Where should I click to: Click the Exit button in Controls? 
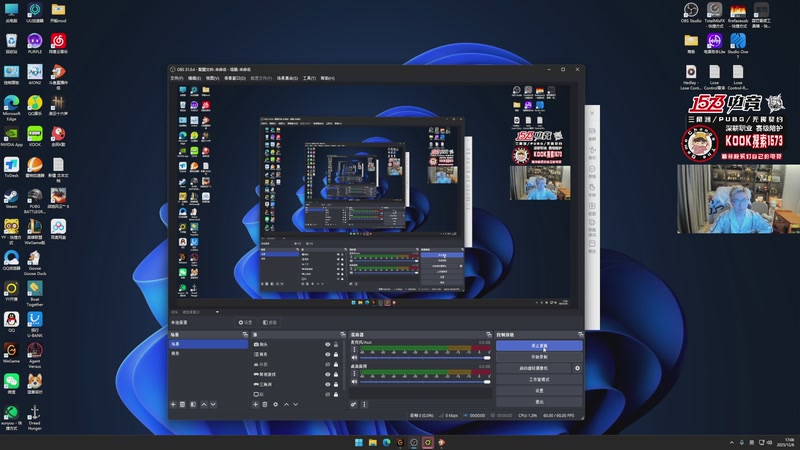click(539, 402)
